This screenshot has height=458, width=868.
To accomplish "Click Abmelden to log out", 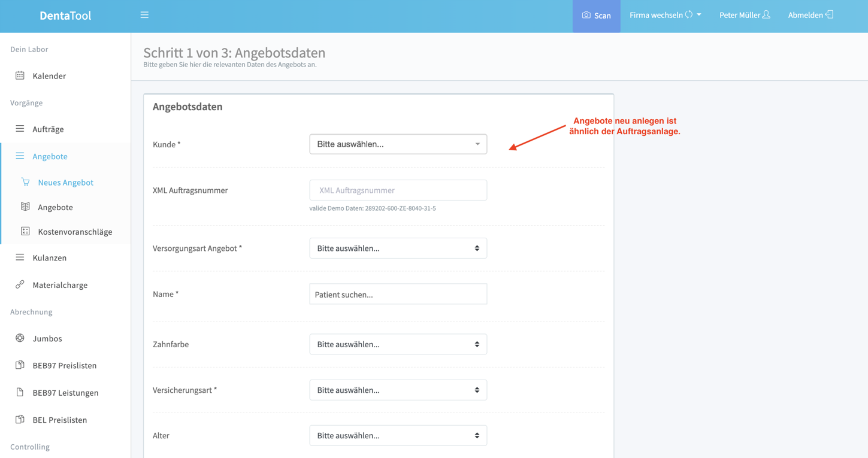I will 810,15.
